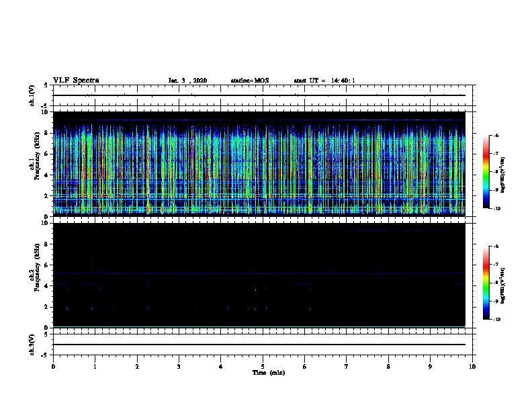Select the ch.2 spectrogram color scale bar
This screenshot has height=411, width=532.
[486, 283]
